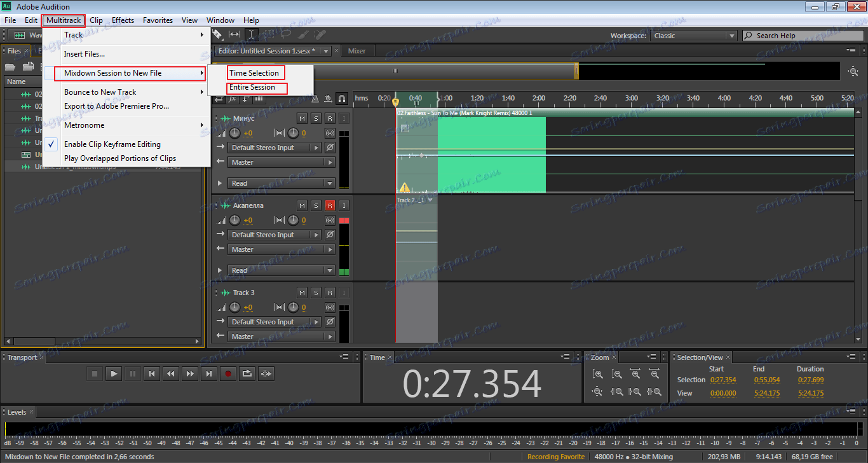The width and height of the screenshot is (868, 463).
Task: Click the Selection Start time value
Action: pos(723,380)
